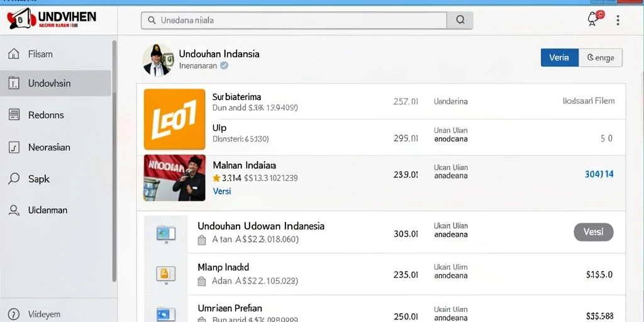Click the lkossaari Filem column header
The height and width of the screenshot is (322, 644).
pos(588,101)
